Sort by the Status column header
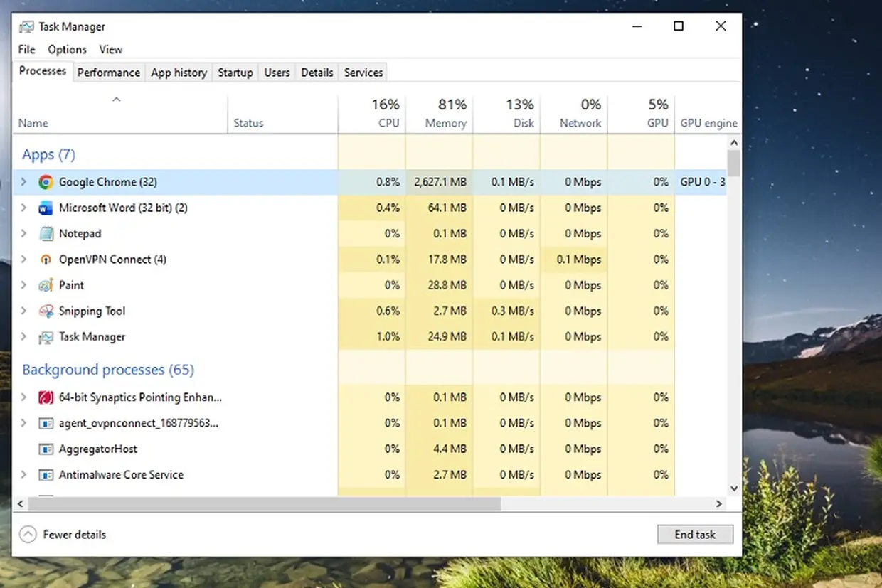This screenshot has height=588, width=882. click(x=283, y=114)
